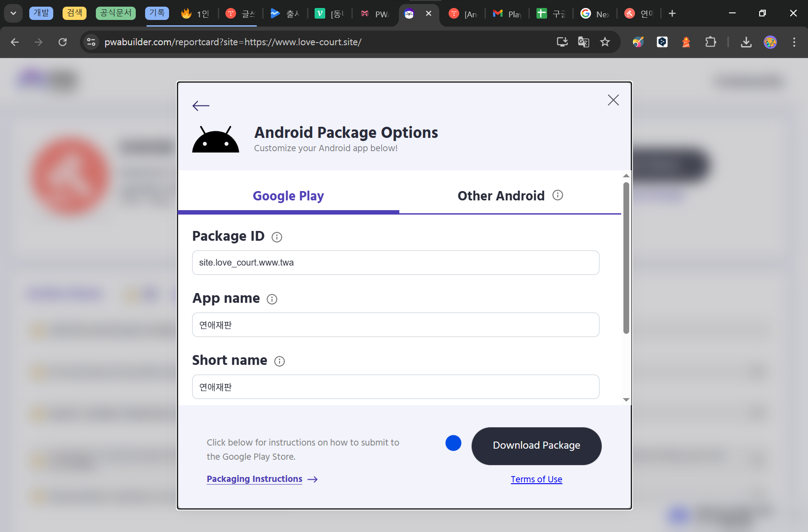Click the dialog scrollbar down arrow
The height and width of the screenshot is (532, 808).
click(x=626, y=400)
